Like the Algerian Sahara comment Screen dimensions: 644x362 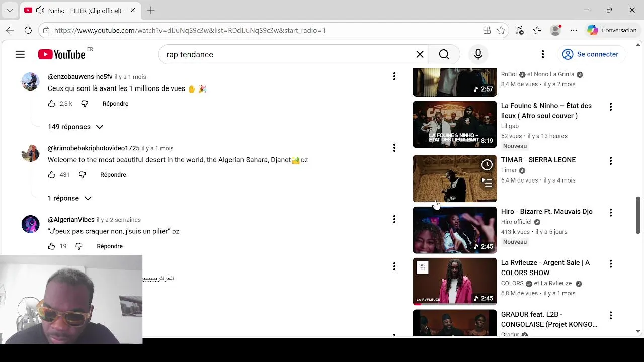pos(51,175)
